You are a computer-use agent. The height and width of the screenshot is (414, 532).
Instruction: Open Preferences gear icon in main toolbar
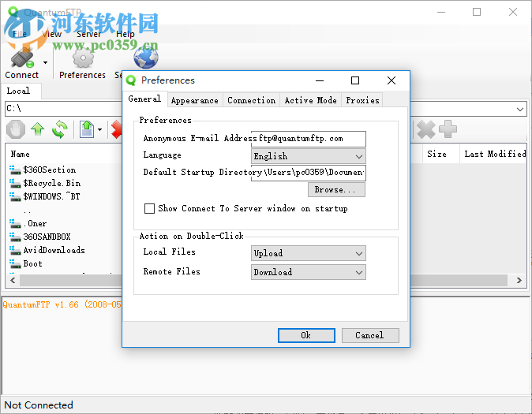pyautogui.click(x=83, y=58)
